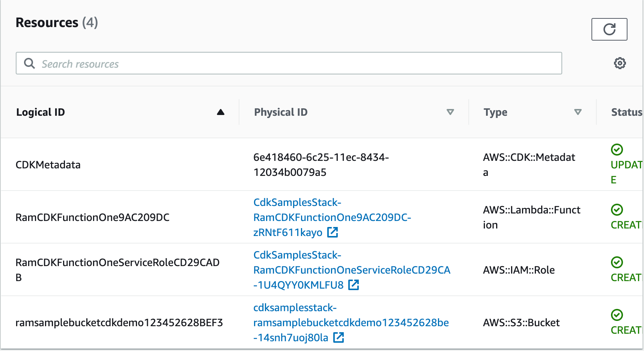Open external link icon for IAM role
Image resolution: width=644 pixels, height=351 pixels.
(x=354, y=285)
